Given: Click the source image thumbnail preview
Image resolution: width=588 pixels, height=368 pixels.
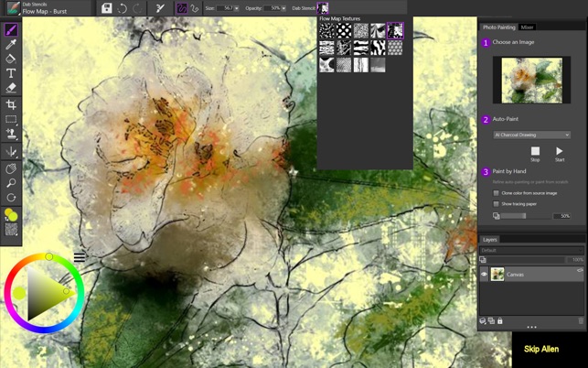Looking at the screenshot, I should [x=531, y=80].
